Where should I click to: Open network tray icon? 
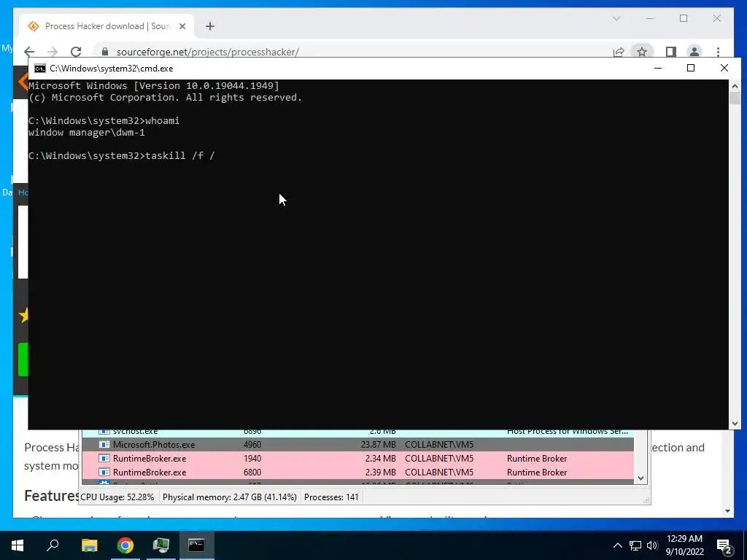tap(635, 545)
